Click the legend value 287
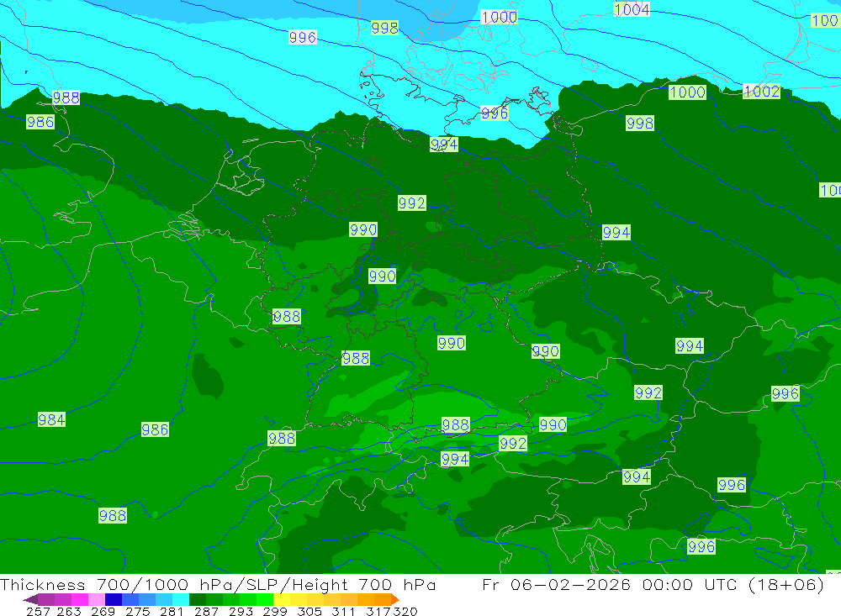 click(x=206, y=611)
